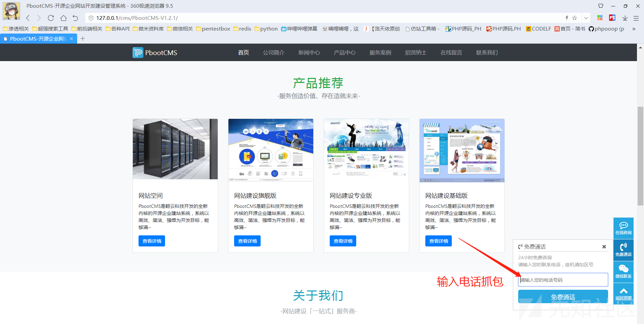Bookmark page with star icon
Image resolution: width=644 pixels, height=324 pixels.
[x=575, y=18]
